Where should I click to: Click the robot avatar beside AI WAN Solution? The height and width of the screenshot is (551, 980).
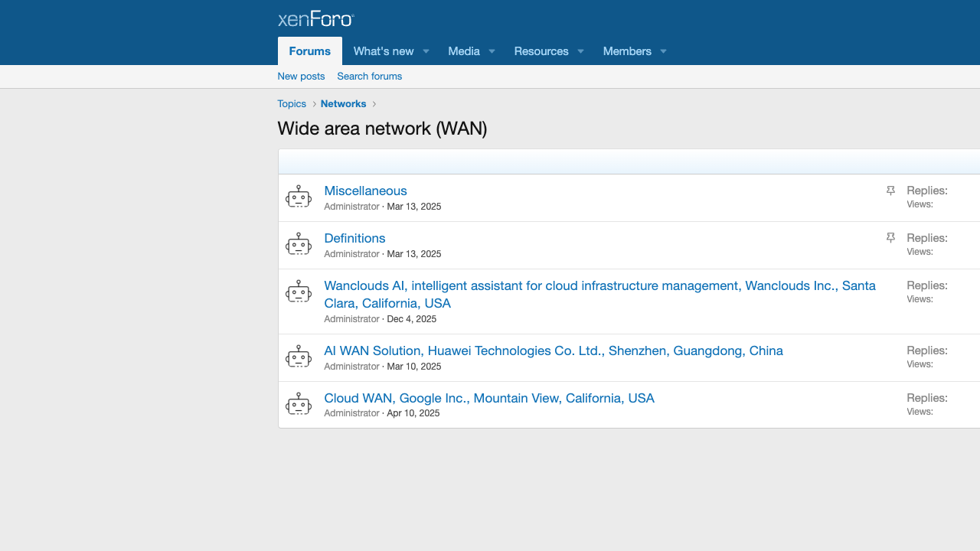click(x=299, y=357)
